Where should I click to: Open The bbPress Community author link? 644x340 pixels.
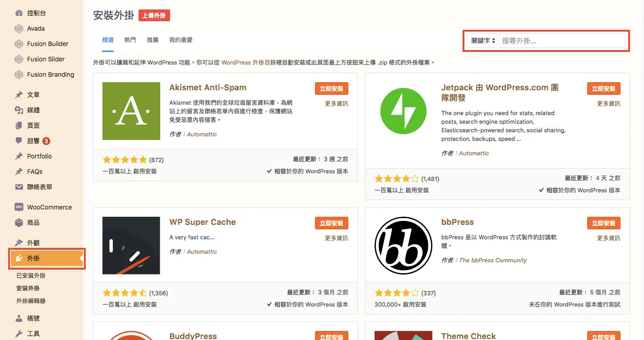pyautogui.click(x=493, y=260)
